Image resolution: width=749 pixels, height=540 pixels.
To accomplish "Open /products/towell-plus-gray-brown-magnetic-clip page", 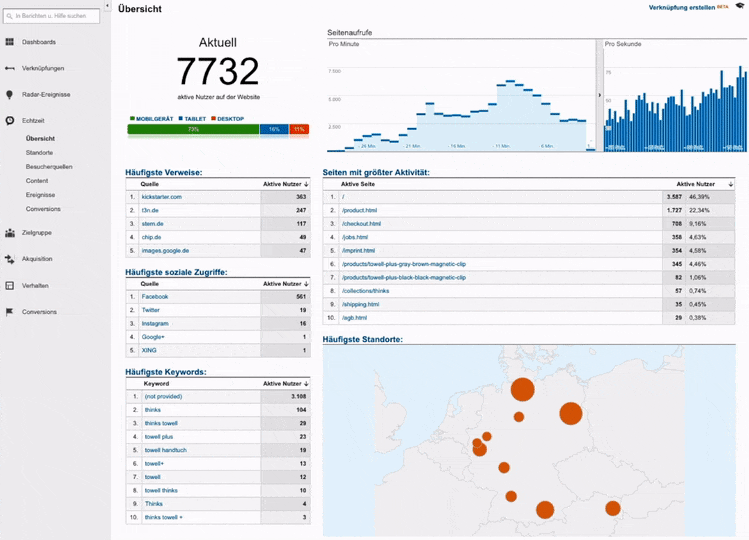I will 404,264.
